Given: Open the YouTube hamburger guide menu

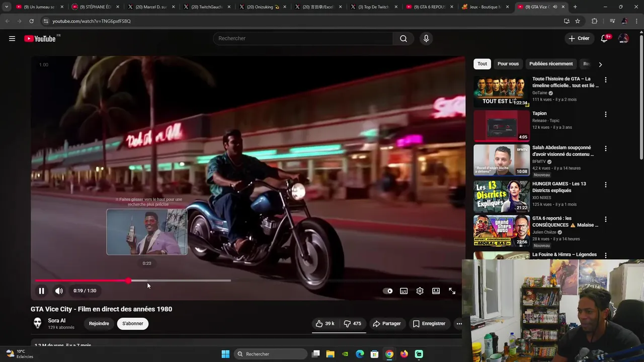Looking at the screenshot, I should [x=12, y=39].
